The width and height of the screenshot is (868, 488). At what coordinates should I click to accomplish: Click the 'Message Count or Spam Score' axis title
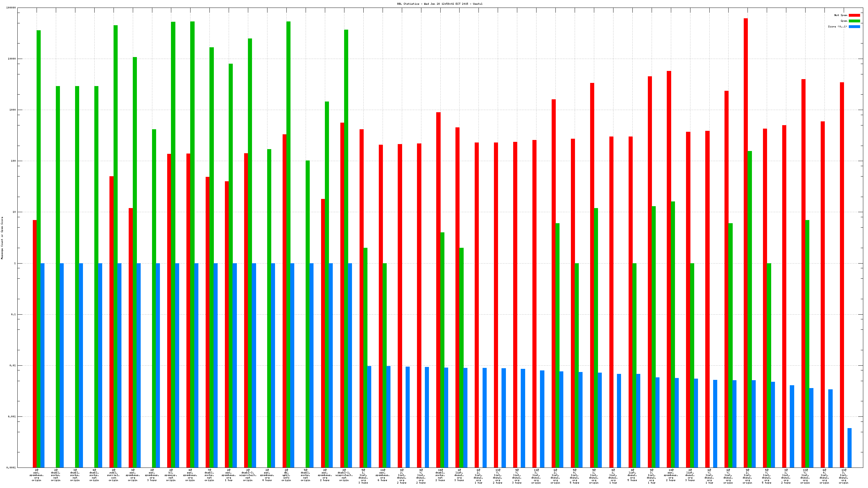coord(2,238)
